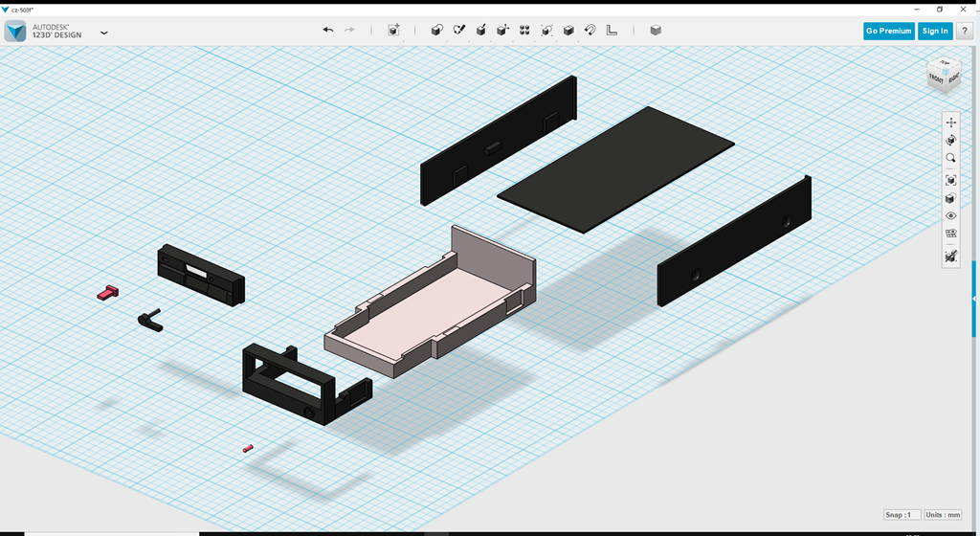Open the Pattern tool icon

point(524,31)
